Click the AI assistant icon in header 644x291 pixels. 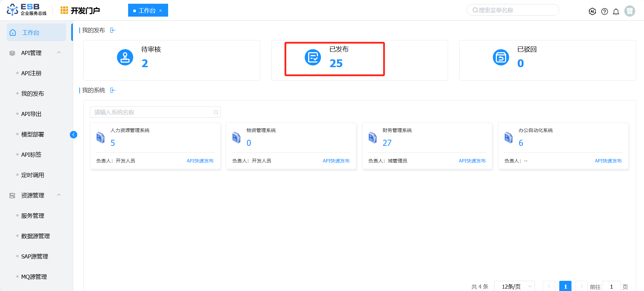[x=592, y=12]
